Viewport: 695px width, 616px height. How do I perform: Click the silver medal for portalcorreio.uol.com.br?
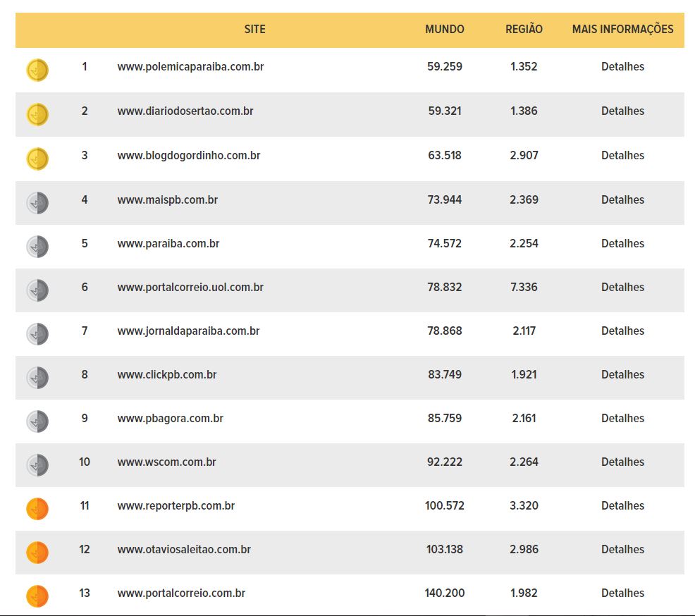pos(37,290)
